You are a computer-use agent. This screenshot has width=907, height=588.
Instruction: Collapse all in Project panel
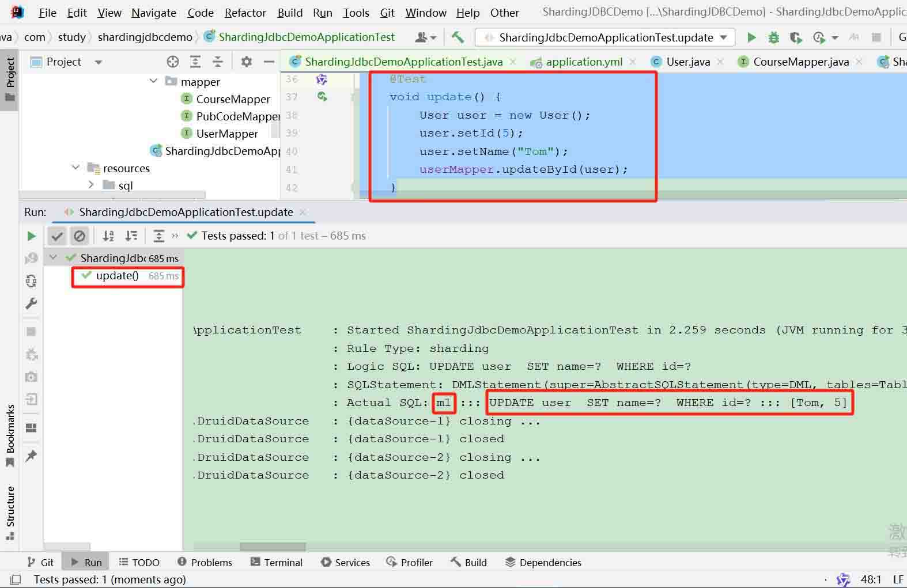[x=218, y=62]
